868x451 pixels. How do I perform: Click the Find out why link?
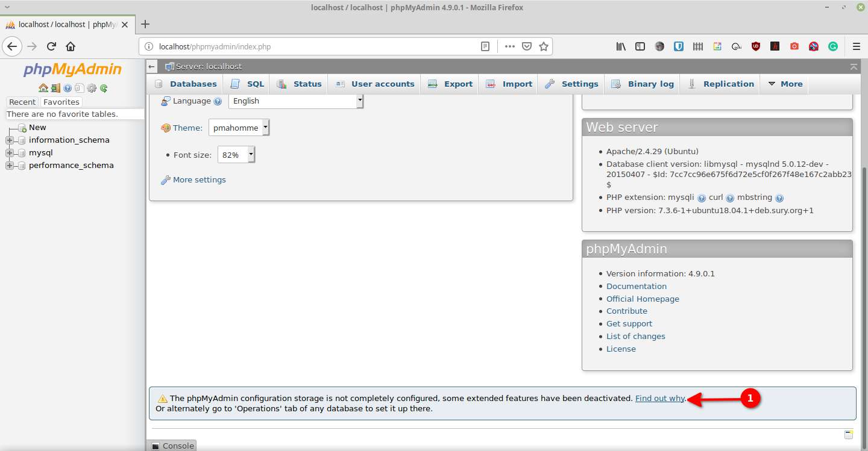660,399
